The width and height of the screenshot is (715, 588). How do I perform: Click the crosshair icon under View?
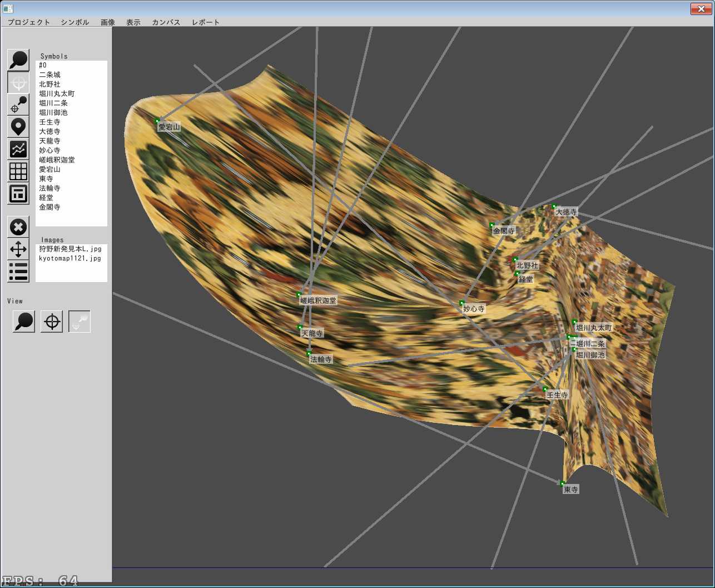[52, 322]
